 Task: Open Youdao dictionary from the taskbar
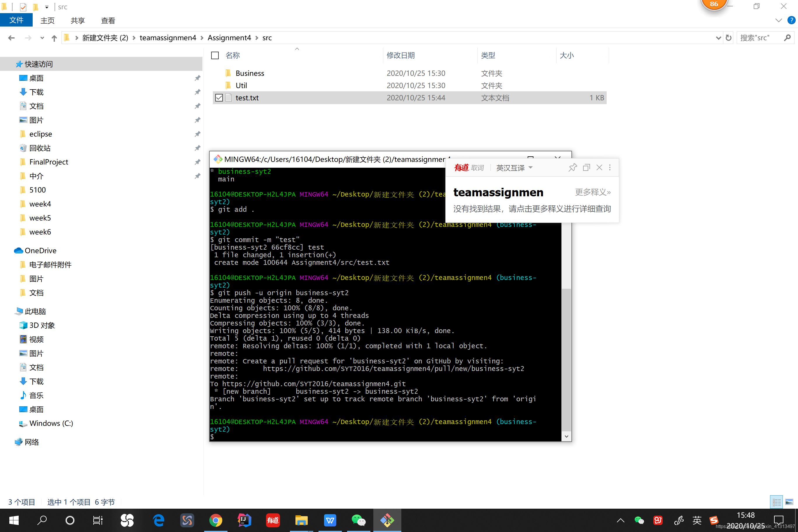(x=273, y=520)
